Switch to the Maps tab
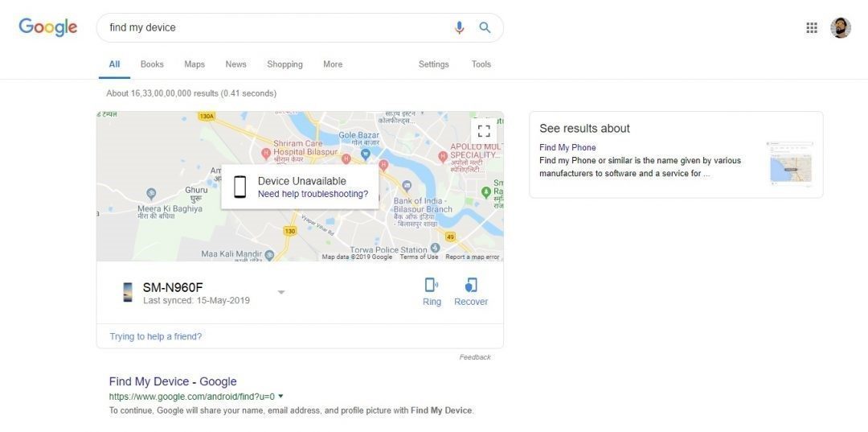The width and height of the screenshot is (868, 432). coord(194,64)
